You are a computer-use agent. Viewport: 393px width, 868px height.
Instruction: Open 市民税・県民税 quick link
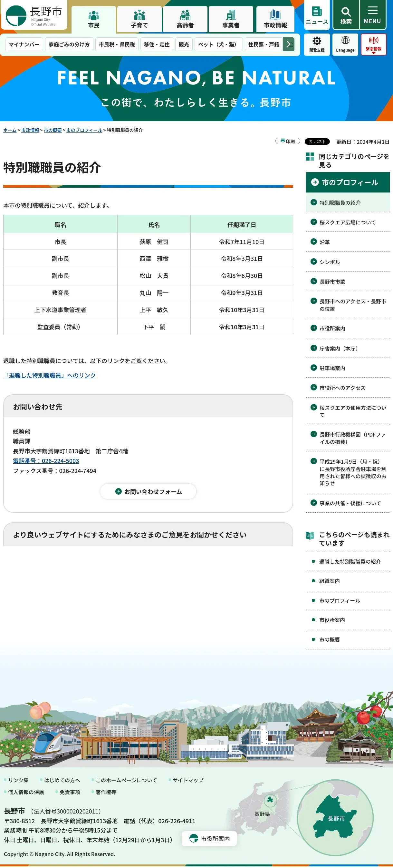coord(117,44)
